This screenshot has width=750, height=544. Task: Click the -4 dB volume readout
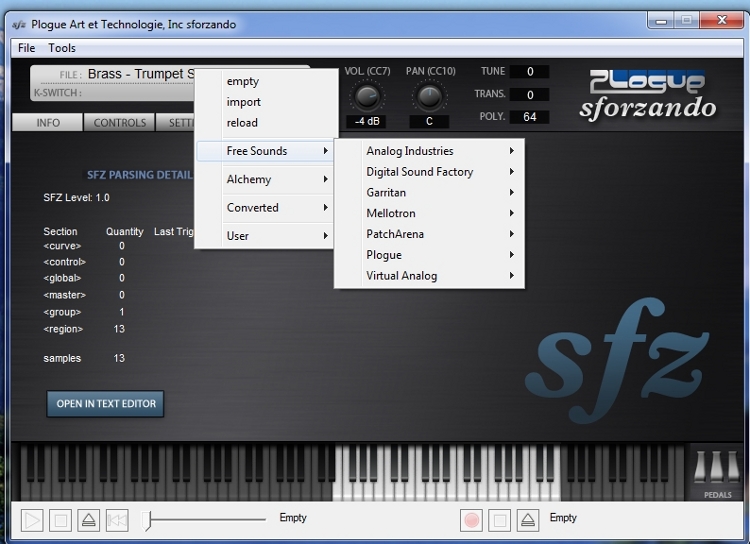tap(367, 122)
